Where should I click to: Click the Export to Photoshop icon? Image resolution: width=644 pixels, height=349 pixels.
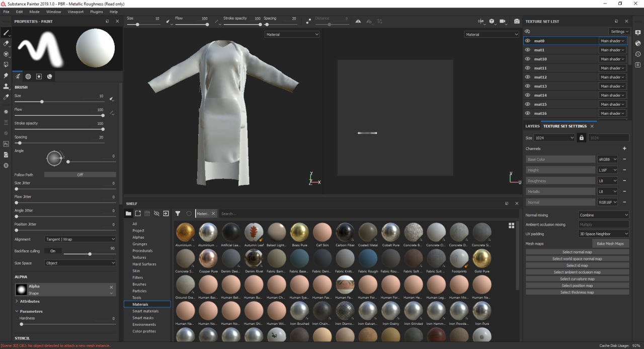coord(6,144)
